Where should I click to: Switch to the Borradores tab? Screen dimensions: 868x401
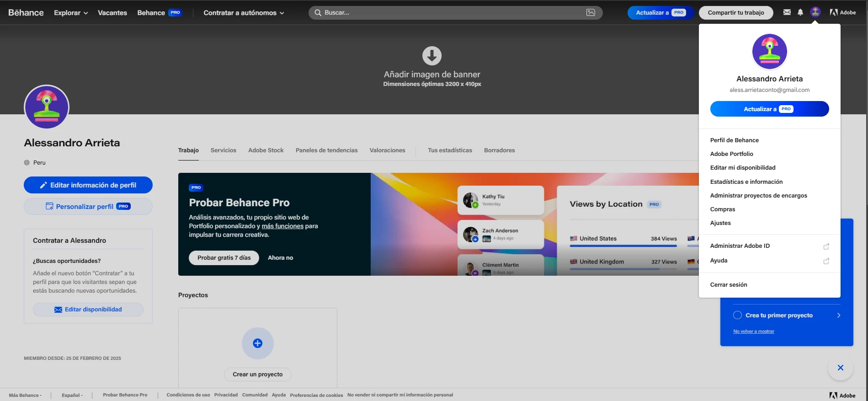click(499, 150)
